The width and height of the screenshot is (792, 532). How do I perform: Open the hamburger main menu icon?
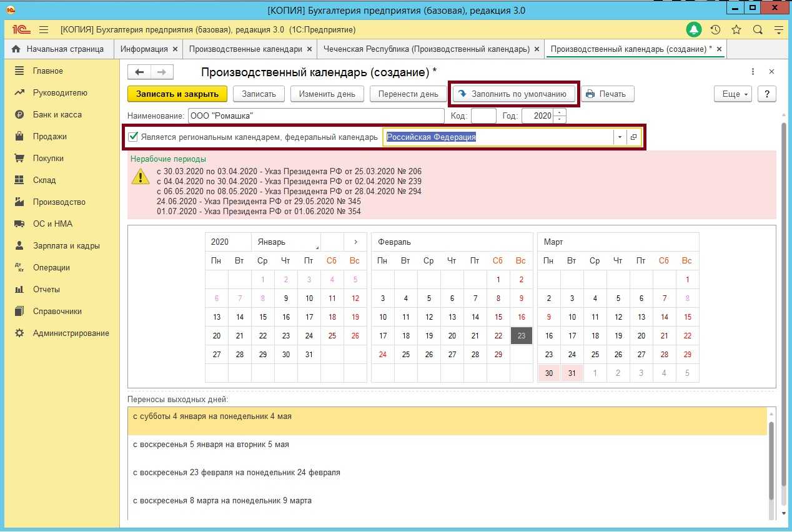coord(44,29)
